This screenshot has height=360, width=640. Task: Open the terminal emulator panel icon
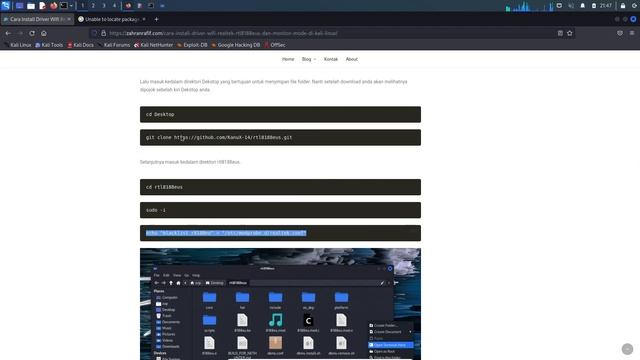64,6
